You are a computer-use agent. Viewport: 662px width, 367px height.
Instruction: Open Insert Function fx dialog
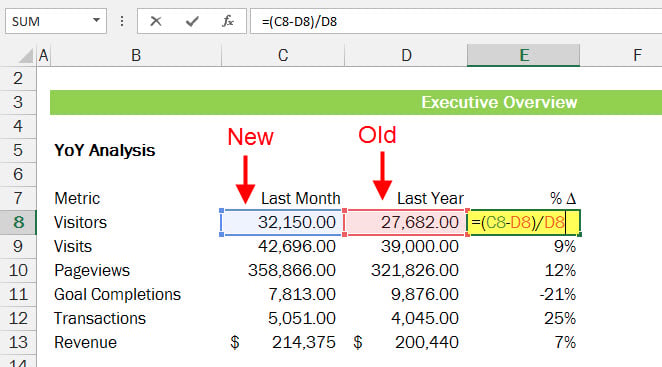[228, 21]
